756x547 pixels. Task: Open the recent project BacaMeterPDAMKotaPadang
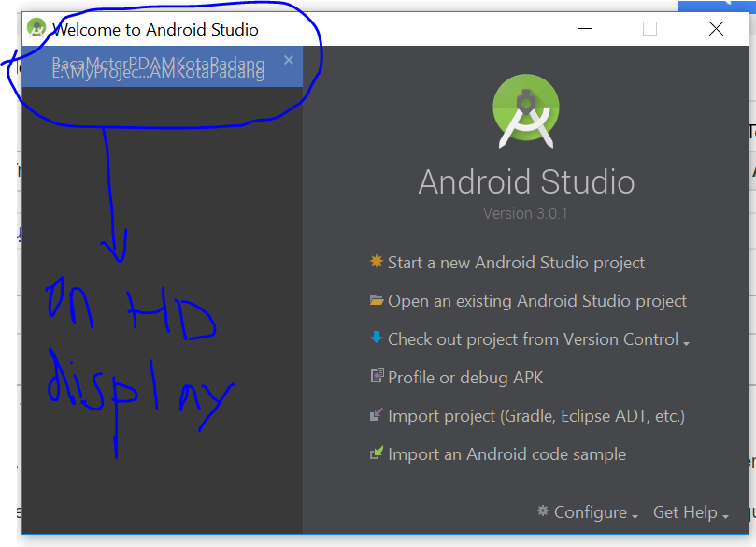pos(158,67)
